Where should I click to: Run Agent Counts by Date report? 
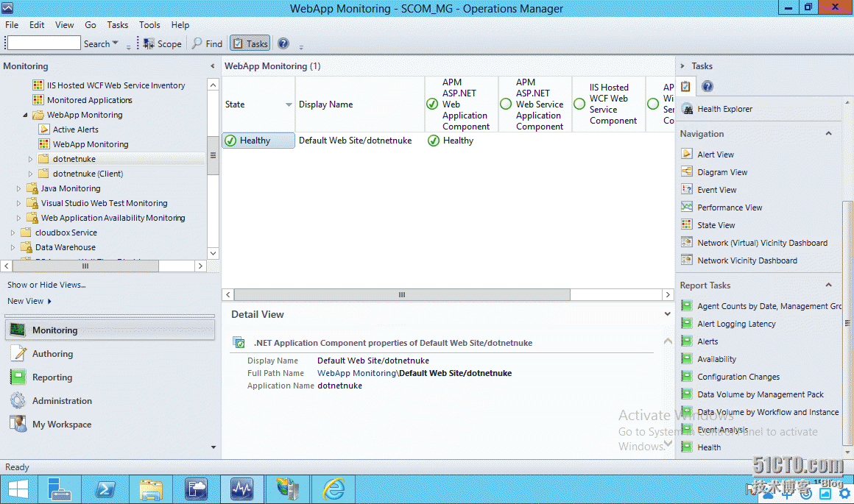(x=769, y=306)
